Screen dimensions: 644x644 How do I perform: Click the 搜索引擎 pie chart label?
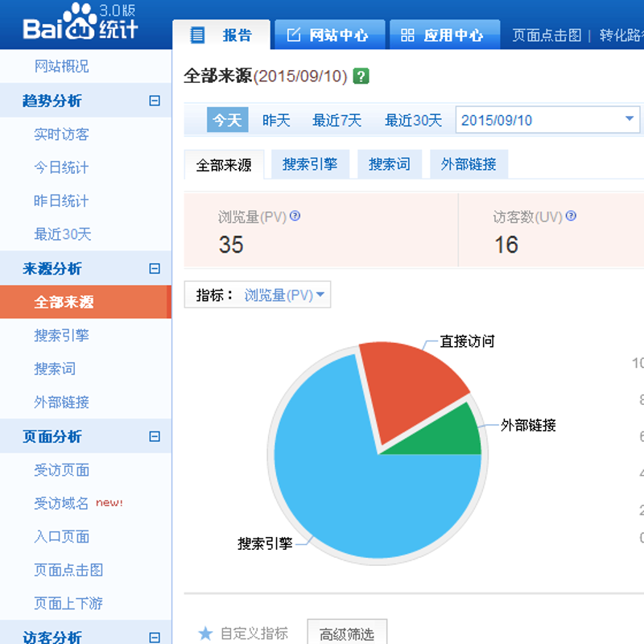265,544
